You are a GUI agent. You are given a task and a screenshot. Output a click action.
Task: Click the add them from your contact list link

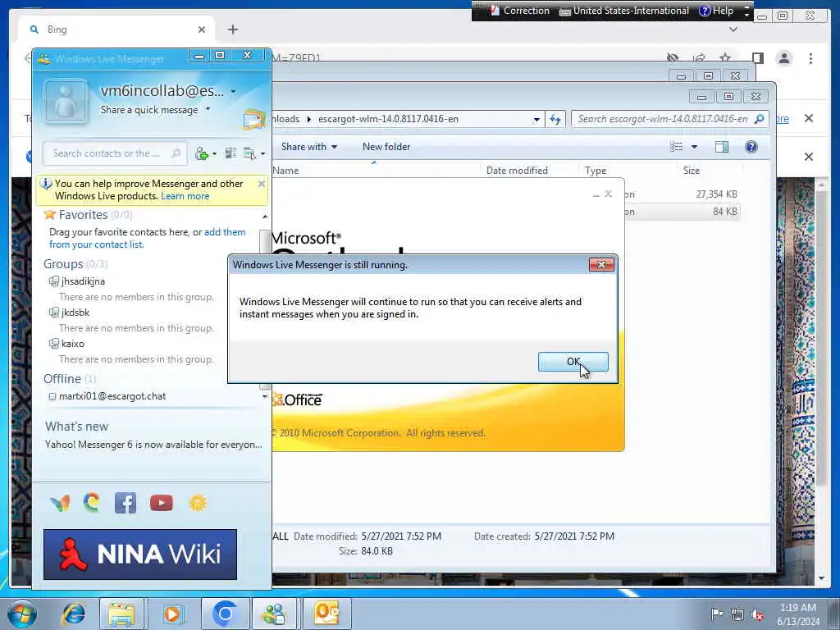(x=148, y=239)
